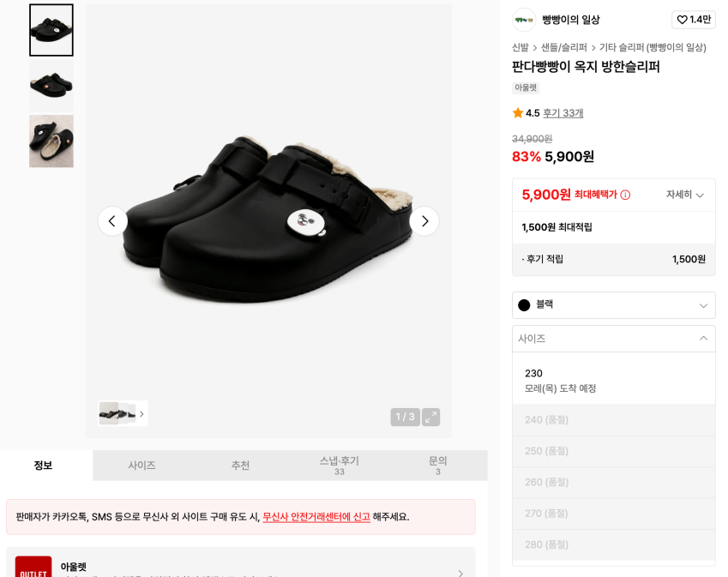Open the 후기 33개 reviews link

pos(563,113)
